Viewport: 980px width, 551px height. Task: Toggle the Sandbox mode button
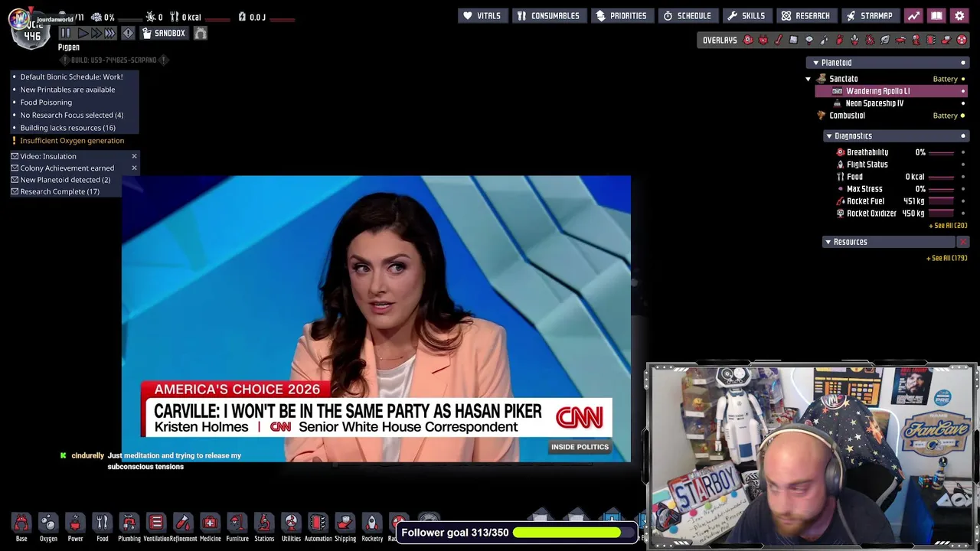coord(163,33)
